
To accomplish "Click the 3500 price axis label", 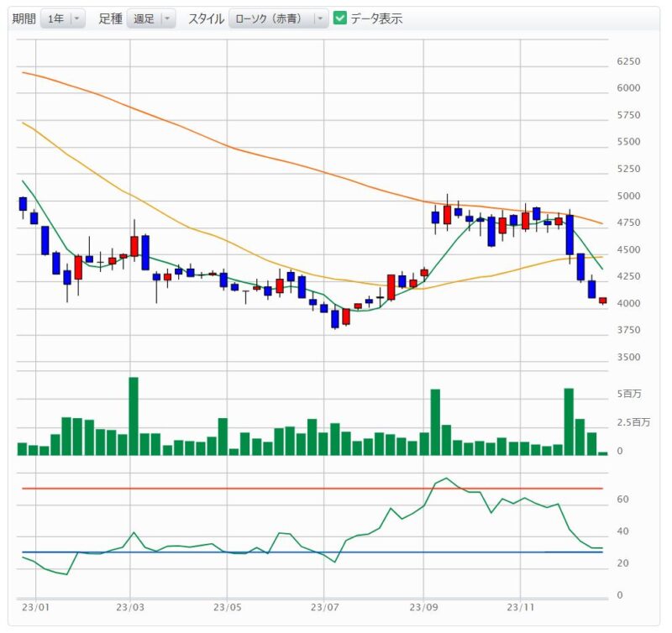I will pyautogui.click(x=628, y=357).
